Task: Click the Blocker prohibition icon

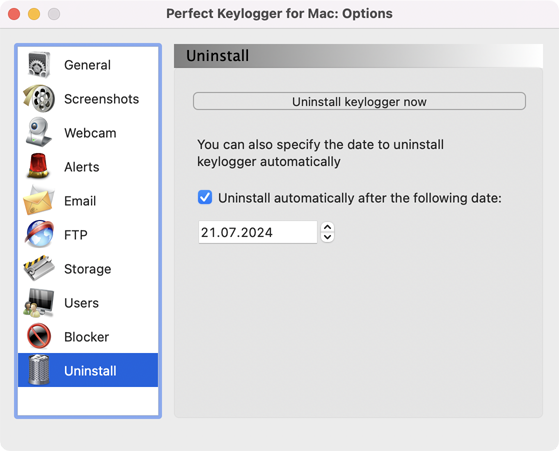Action: pos(39,336)
